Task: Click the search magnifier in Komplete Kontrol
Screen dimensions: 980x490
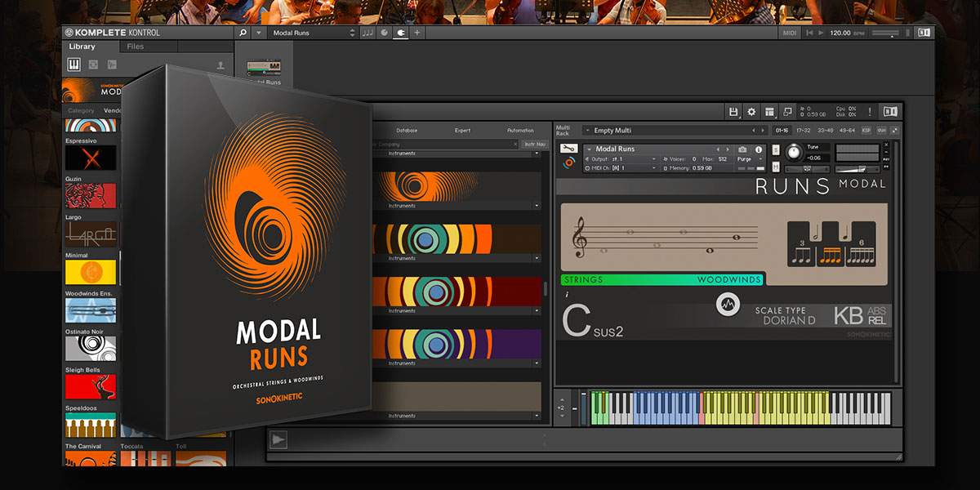Action: (243, 33)
